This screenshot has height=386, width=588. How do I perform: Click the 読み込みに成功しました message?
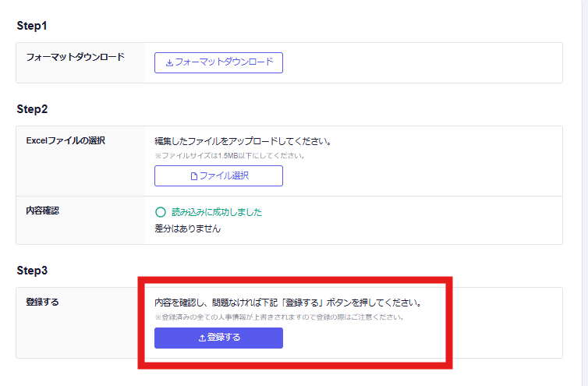pyautogui.click(x=217, y=212)
